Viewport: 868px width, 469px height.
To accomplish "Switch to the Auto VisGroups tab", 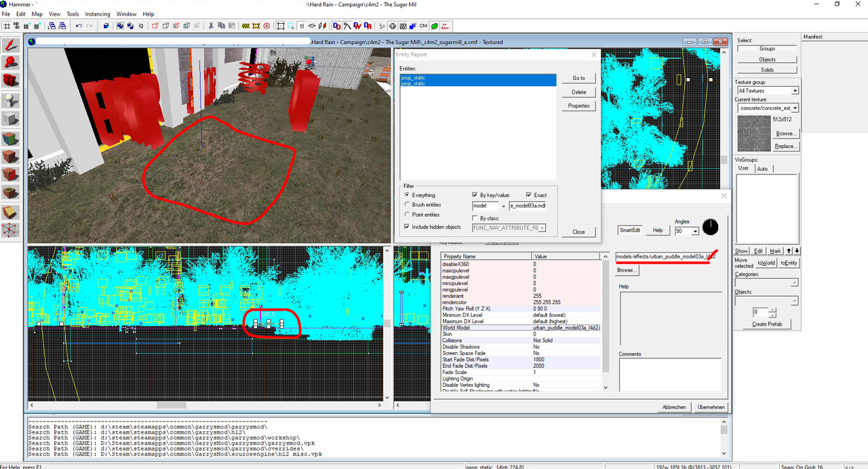I will click(x=762, y=168).
